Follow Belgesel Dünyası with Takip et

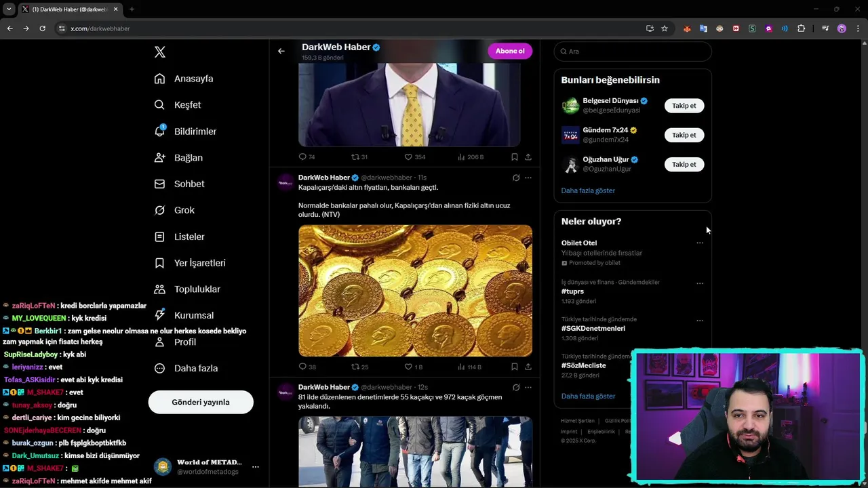pos(684,106)
